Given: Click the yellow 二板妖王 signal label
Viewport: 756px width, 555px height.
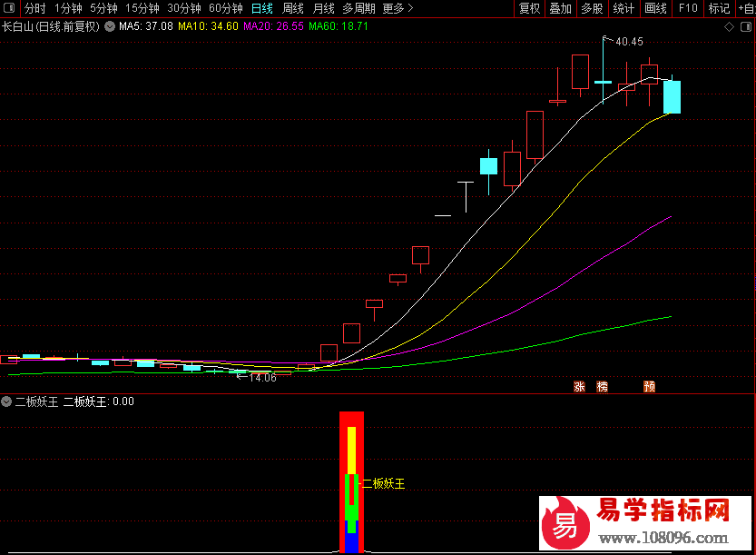Looking at the screenshot, I should coord(384,483).
